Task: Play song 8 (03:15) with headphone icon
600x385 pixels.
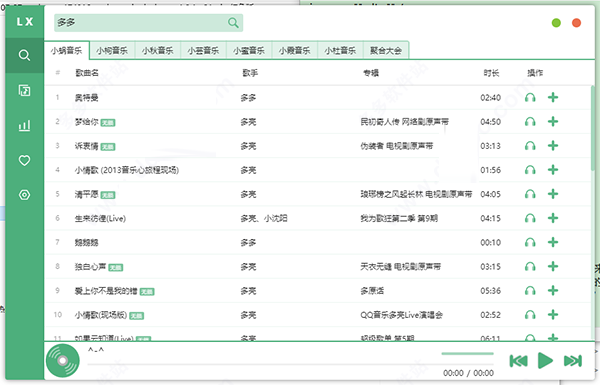Action: (x=530, y=266)
